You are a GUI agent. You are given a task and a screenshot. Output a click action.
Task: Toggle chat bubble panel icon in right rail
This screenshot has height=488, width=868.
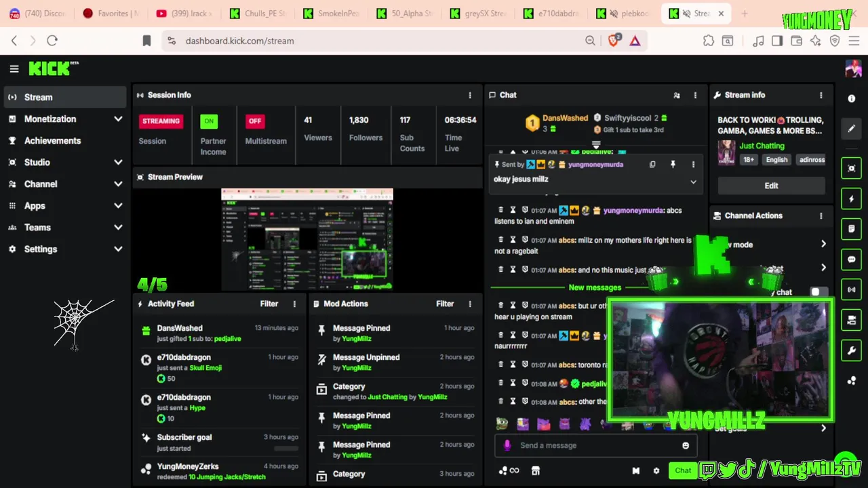click(852, 259)
